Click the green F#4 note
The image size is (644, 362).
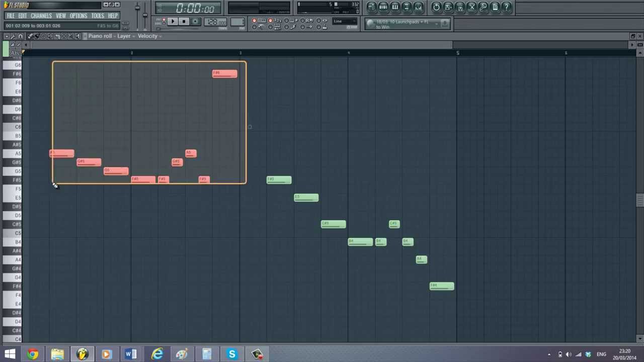[x=442, y=286]
